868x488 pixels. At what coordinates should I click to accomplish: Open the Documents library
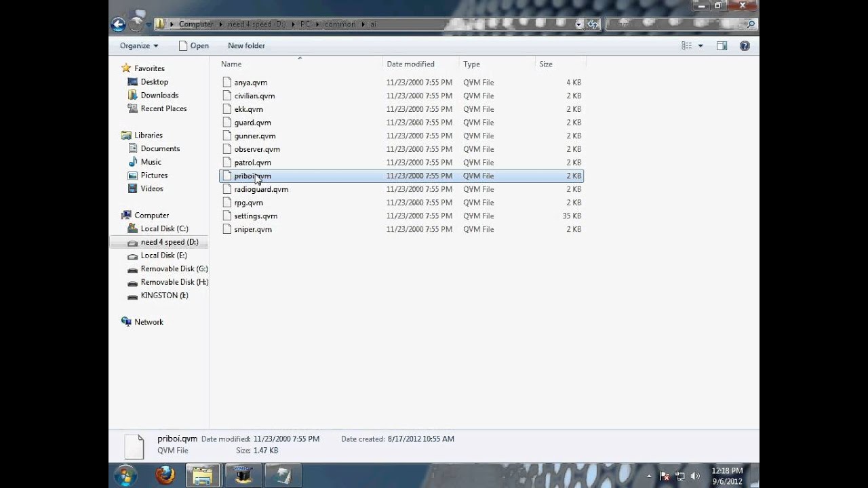(x=160, y=148)
